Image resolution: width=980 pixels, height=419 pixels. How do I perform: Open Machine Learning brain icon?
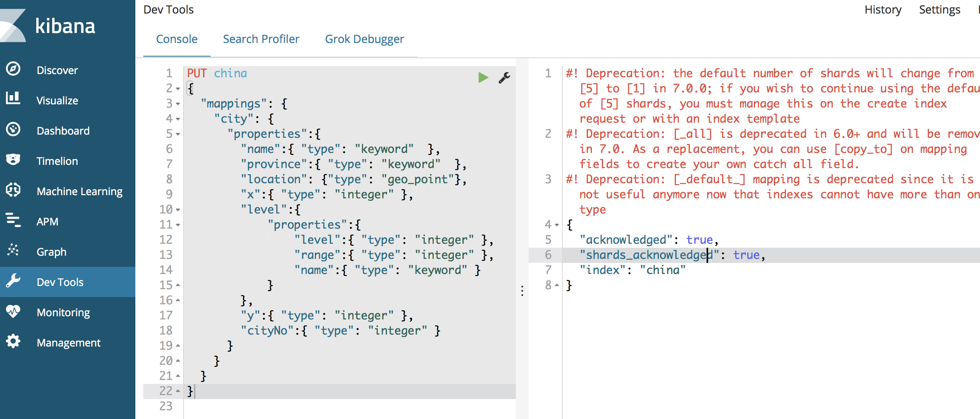[x=13, y=190]
